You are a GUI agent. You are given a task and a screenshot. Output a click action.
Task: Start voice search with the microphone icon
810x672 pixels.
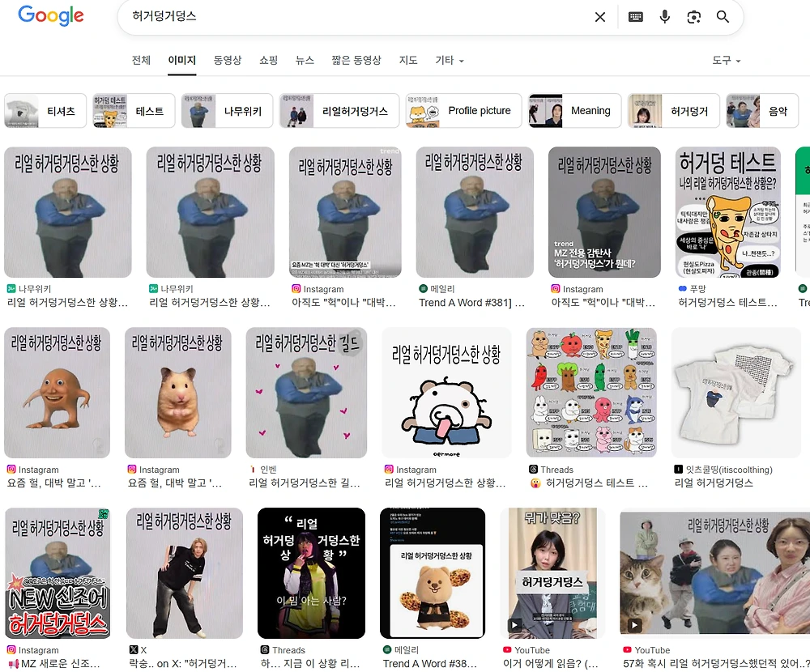click(664, 17)
